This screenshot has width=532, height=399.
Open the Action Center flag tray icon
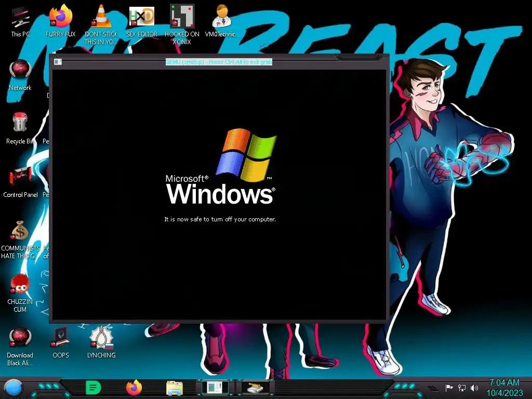449,388
